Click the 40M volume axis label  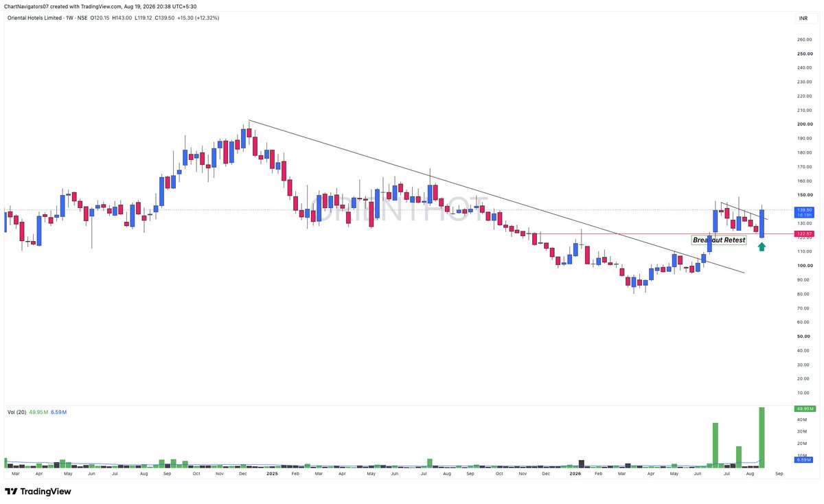(x=801, y=420)
